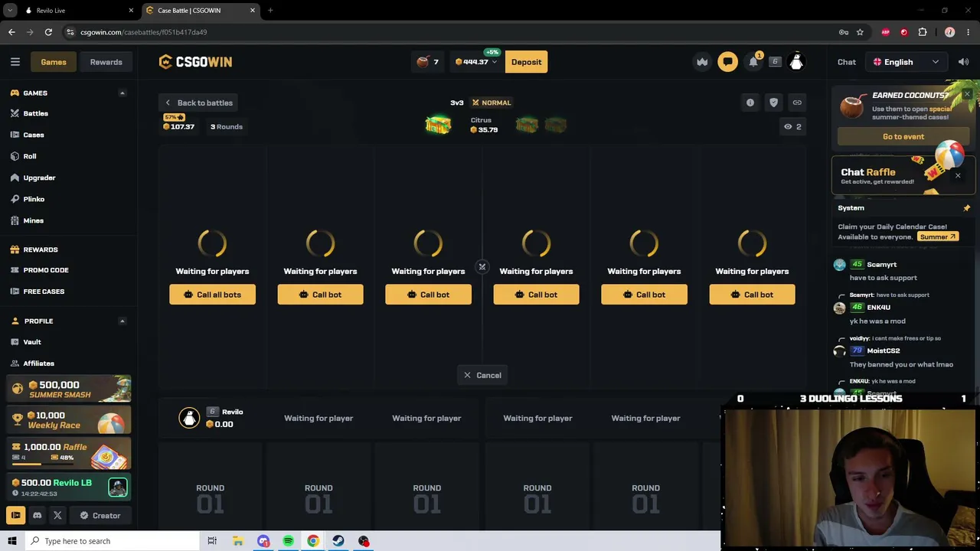Open the penguin profile avatar in header
The image size is (980, 551).
point(796,62)
